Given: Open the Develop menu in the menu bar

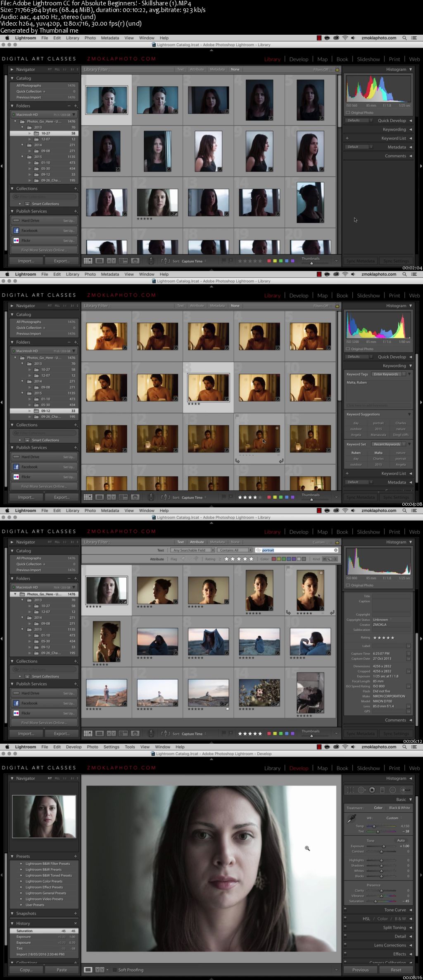Looking at the screenshot, I should [74, 747].
